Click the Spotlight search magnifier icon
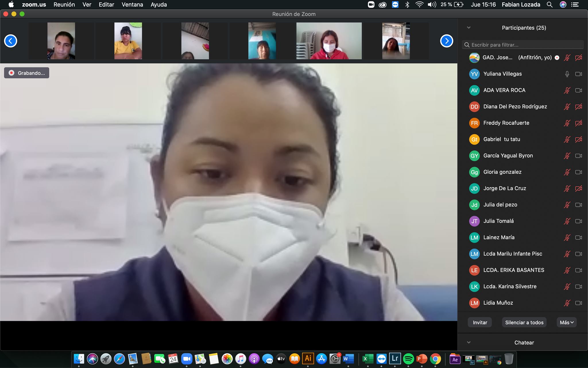The height and width of the screenshot is (368, 588). coord(550,5)
